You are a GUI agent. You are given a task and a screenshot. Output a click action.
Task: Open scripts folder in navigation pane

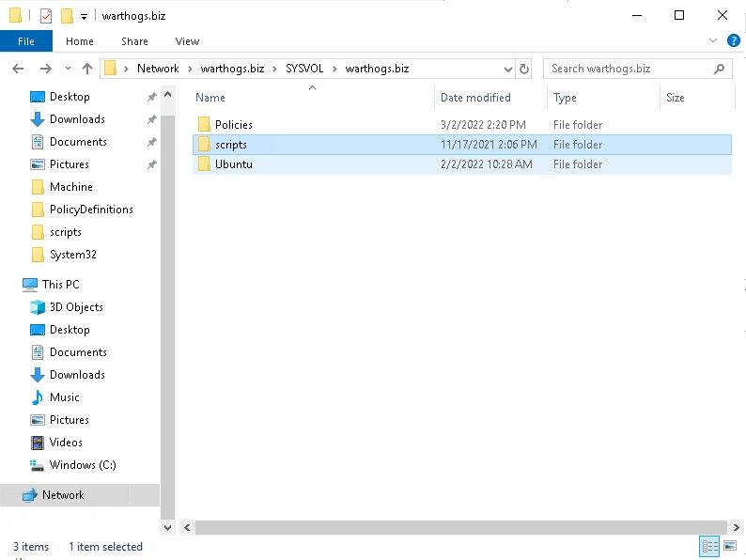65,232
